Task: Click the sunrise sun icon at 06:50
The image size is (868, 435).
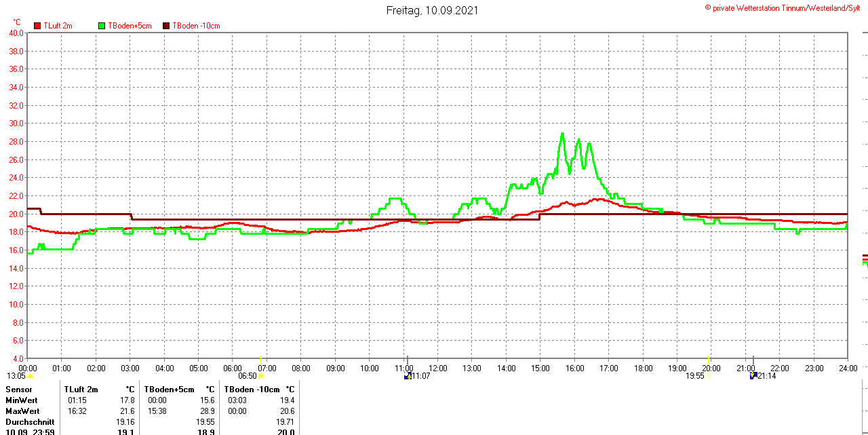Action: pos(261,376)
